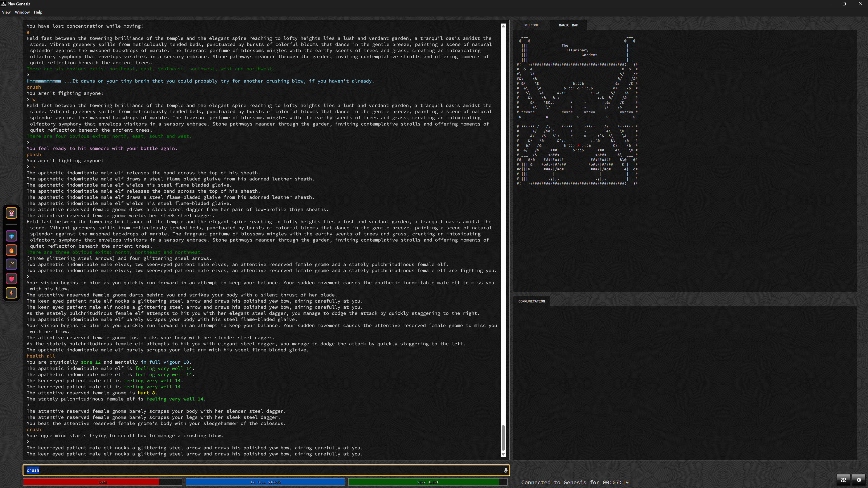This screenshot has height=488, width=868.
Task: Click 'There are four obvious exits' line
Action: 109,137
